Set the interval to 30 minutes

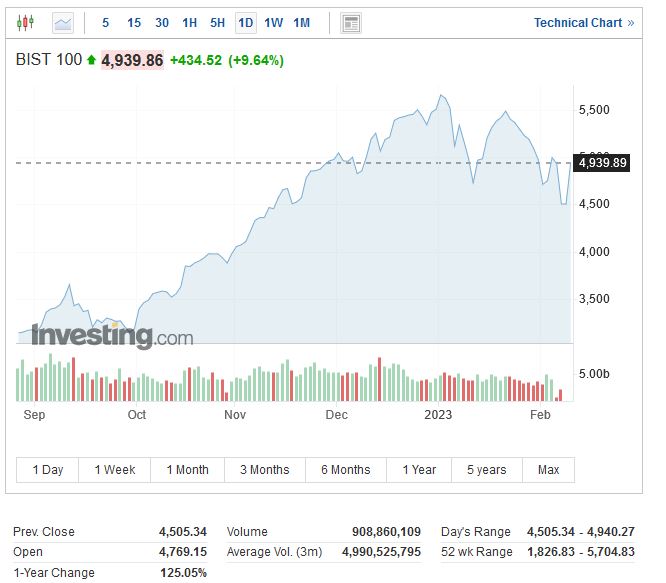point(162,22)
